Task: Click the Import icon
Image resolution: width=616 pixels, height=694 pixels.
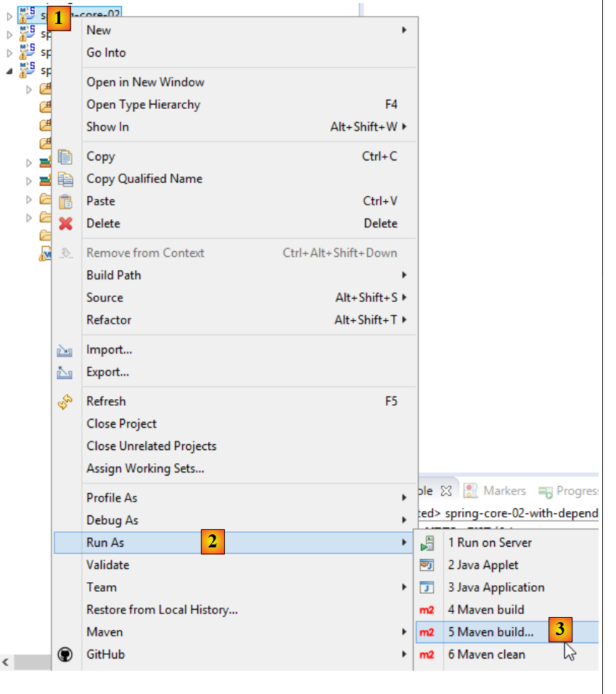Action: coord(65,350)
